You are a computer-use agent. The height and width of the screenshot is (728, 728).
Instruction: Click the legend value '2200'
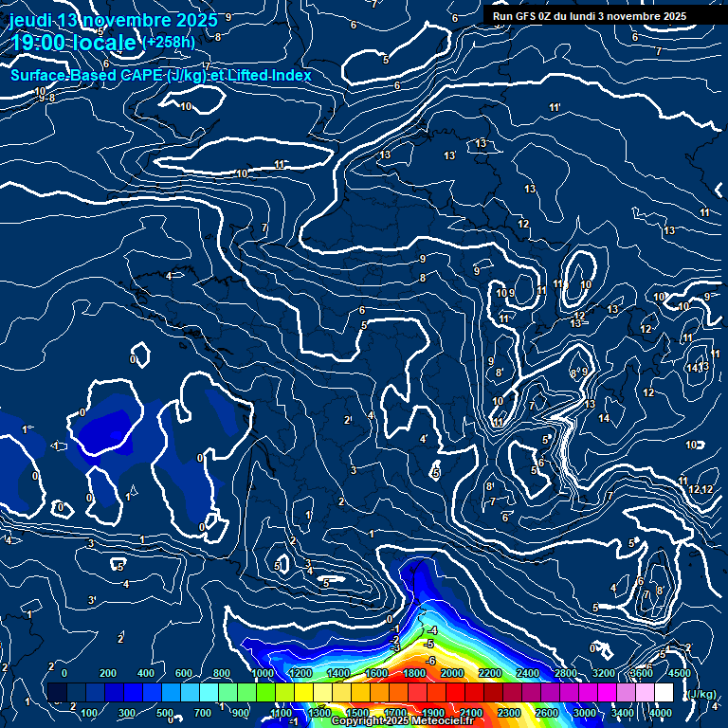click(x=490, y=673)
